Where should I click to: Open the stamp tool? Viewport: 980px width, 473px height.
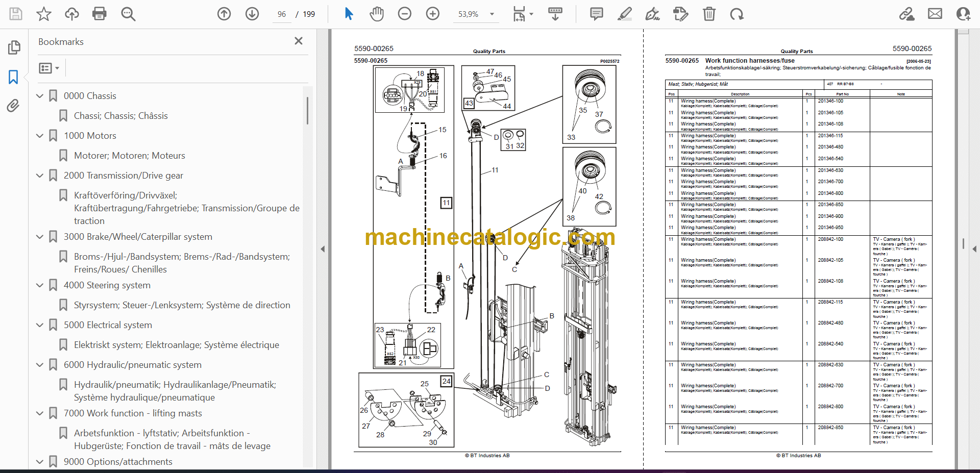[x=680, y=14]
